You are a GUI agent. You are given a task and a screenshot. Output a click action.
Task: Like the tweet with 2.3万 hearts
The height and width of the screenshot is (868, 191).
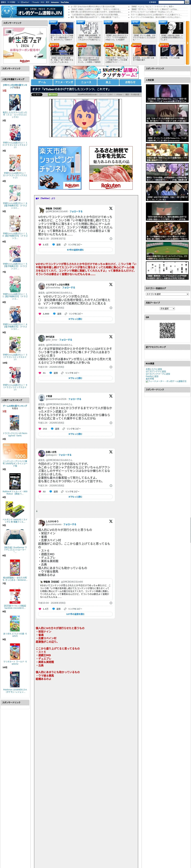pos(40,245)
